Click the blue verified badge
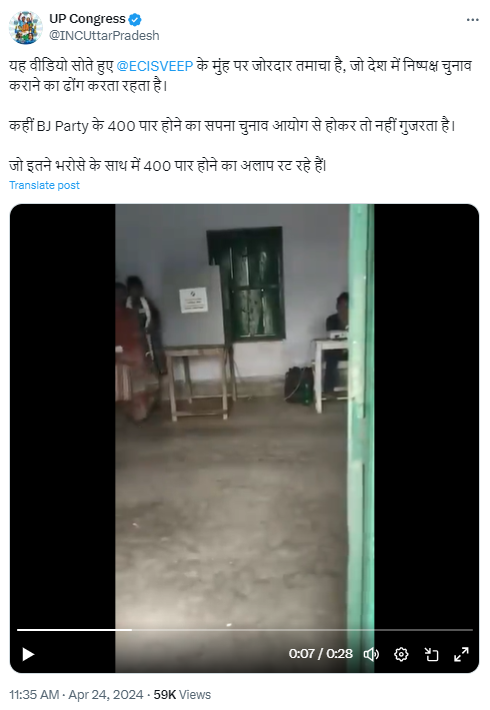Image resolution: width=490 pixels, height=710 pixels. tap(135, 19)
